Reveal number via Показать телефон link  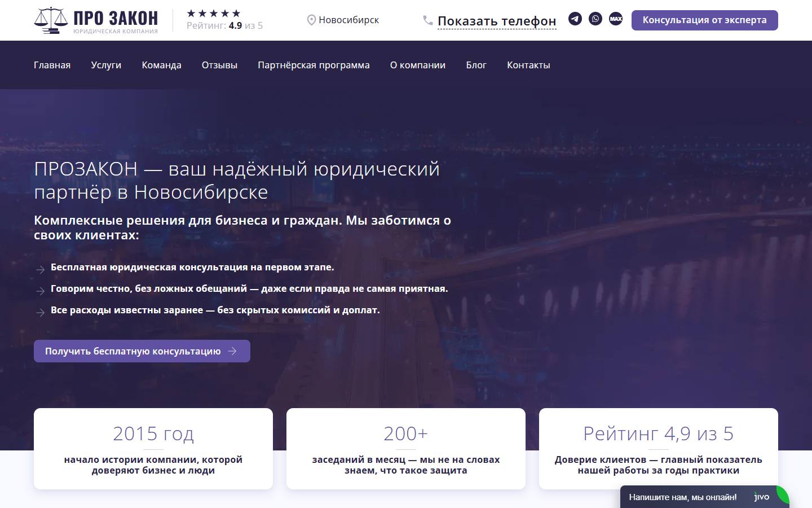click(x=497, y=21)
